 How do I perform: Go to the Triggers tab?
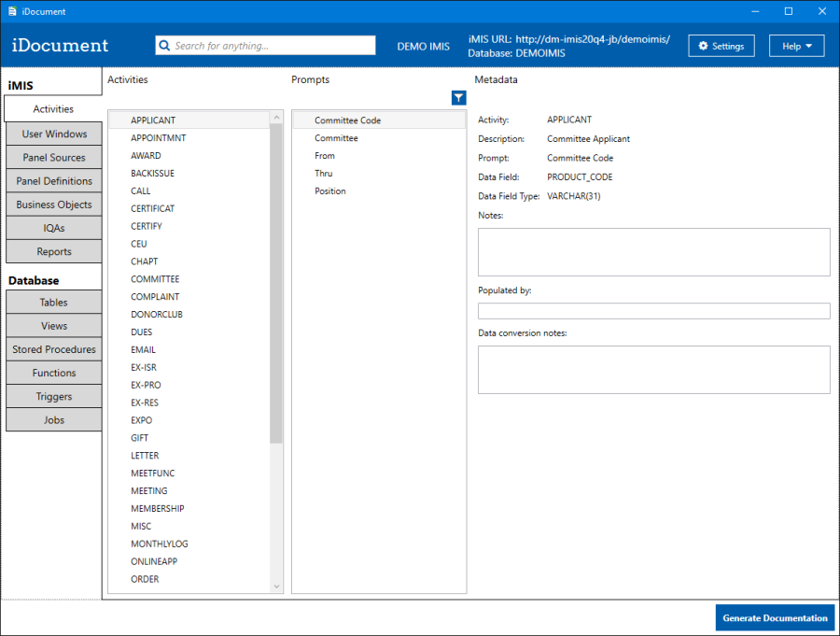(54, 396)
